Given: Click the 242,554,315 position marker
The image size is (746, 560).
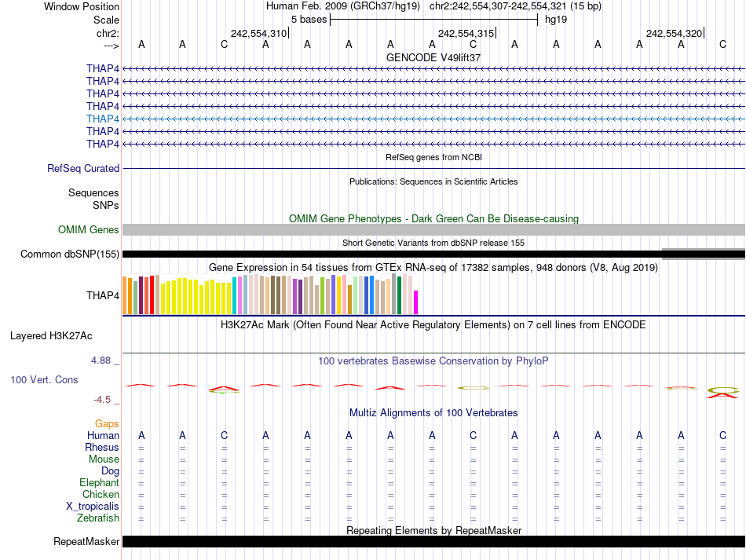Looking at the screenshot, I should [466, 33].
